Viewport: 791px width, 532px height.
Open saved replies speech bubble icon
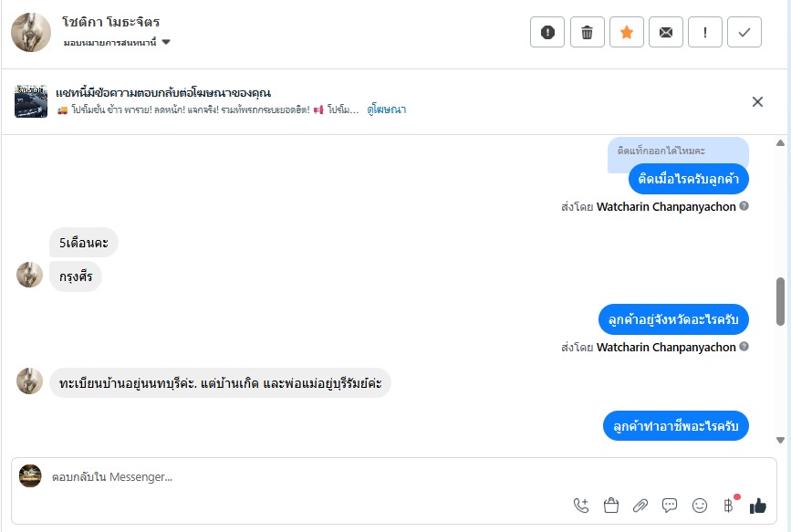click(x=670, y=506)
